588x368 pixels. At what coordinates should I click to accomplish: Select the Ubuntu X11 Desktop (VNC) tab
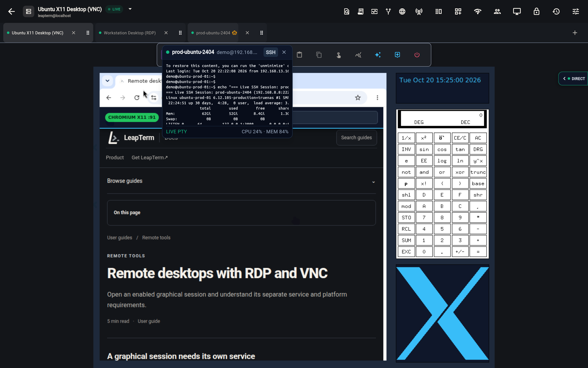click(x=37, y=33)
